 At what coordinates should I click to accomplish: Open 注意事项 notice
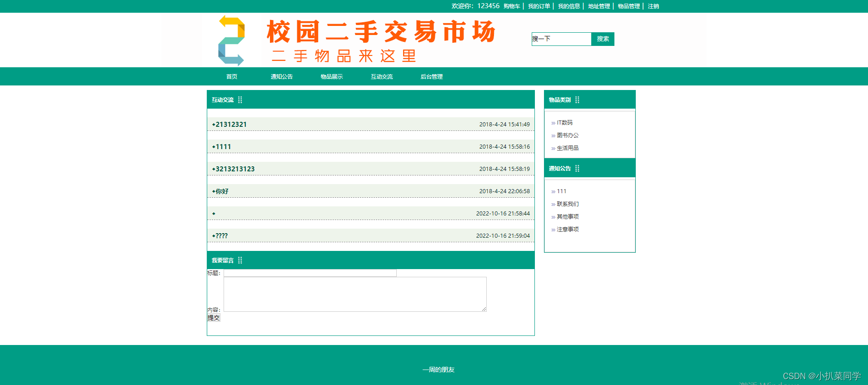[568, 230]
